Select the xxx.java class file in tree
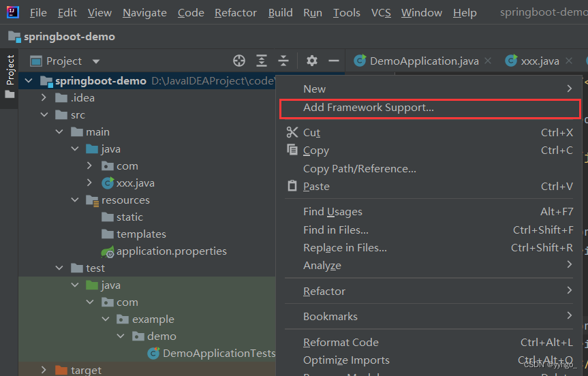Viewport: 588px width, 376px height. tap(135, 183)
